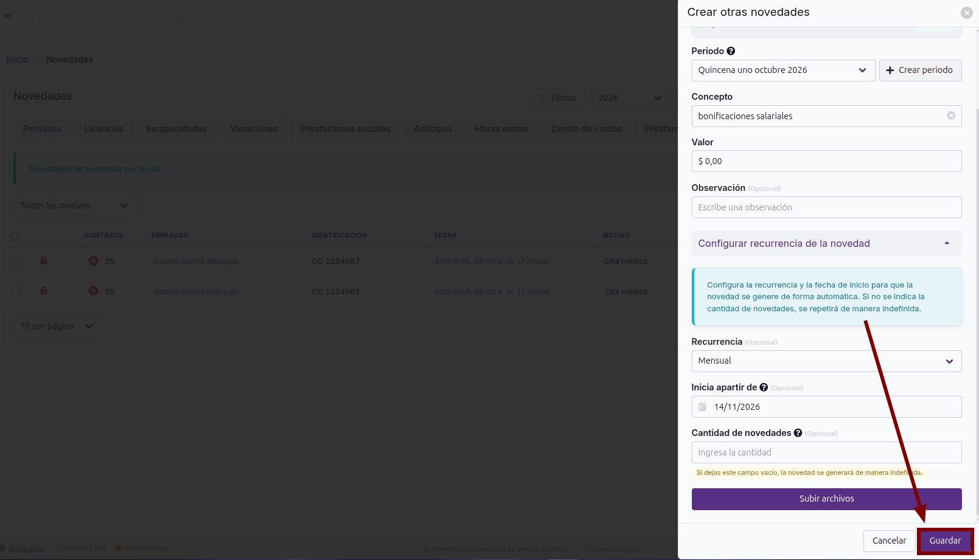Clear the bonificaciones salariales concepto
The width and height of the screenshot is (979, 560).
coord(951,116)
